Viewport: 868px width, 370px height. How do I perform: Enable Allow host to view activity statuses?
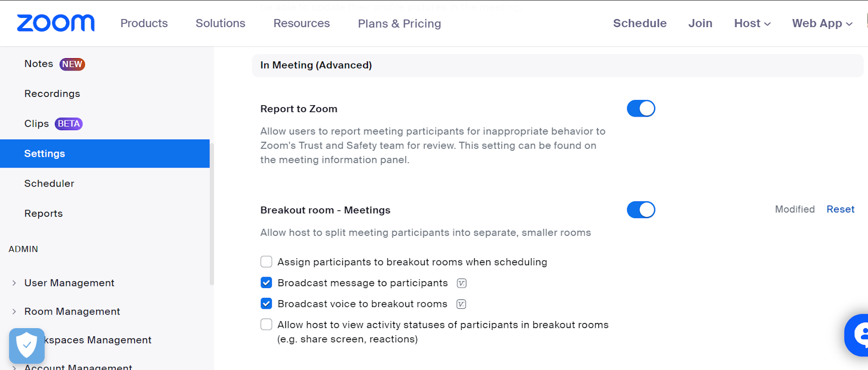point(266,325)
